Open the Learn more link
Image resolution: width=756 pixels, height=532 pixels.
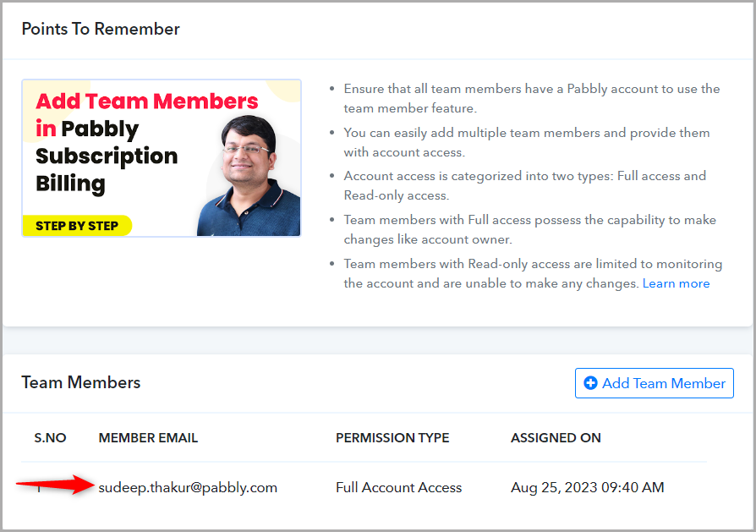click(676, 283)
